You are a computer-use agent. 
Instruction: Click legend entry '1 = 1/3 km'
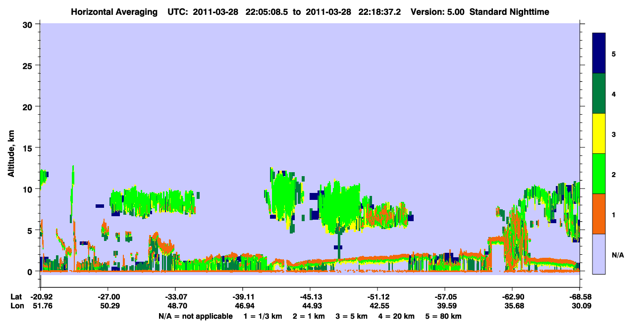tap(263, 316)
